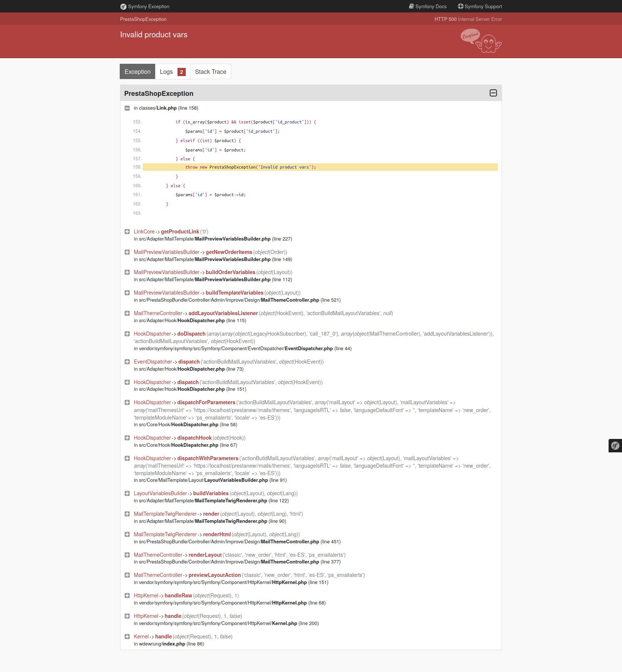Image resolution: width=622 pixels, height=672 pixels.
Task: Expand the renderLayout trace entry
Action: pyautogui.click(x=127, y=555)
